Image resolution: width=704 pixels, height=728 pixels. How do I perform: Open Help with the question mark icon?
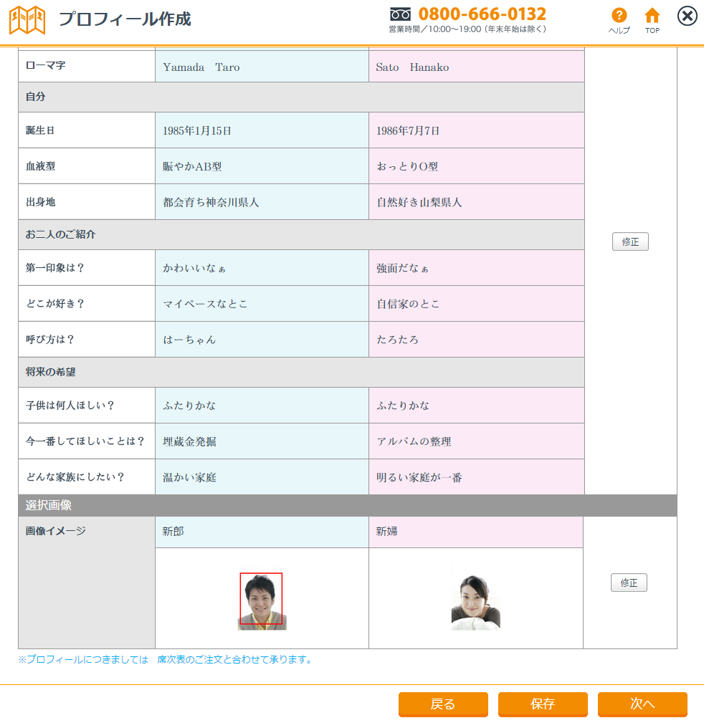pos(619,16)
